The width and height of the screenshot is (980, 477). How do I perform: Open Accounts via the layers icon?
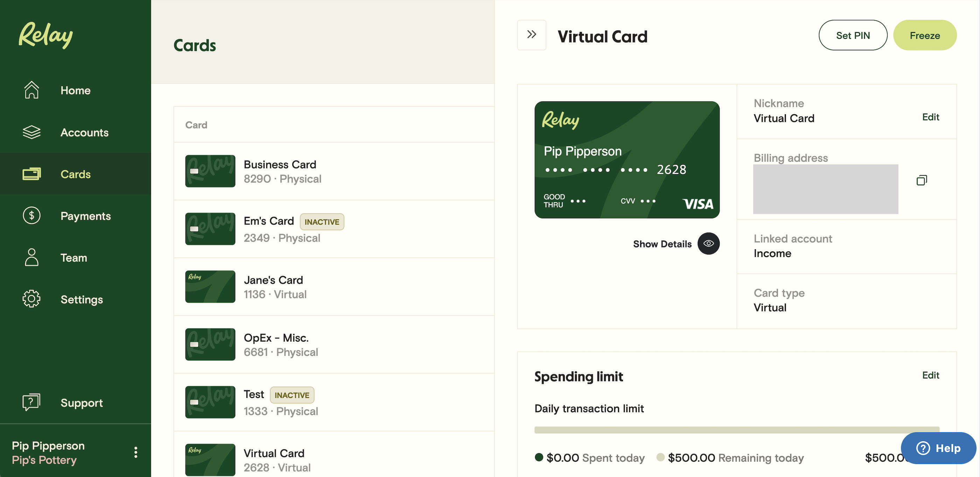(31, 132)
